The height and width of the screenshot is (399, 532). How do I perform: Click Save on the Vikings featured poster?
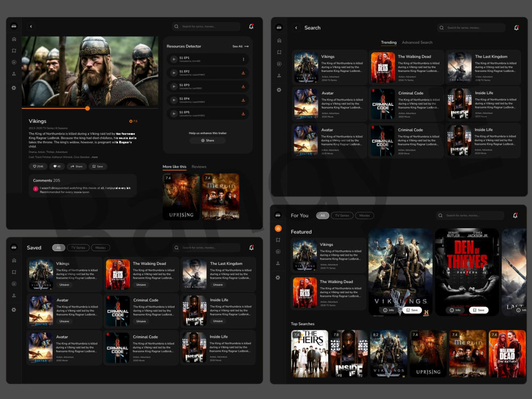[412, 310]
